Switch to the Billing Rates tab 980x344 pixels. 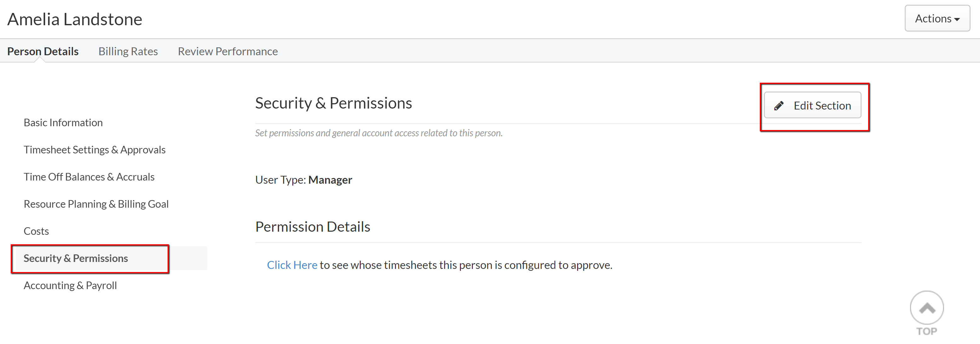[128, 51]
